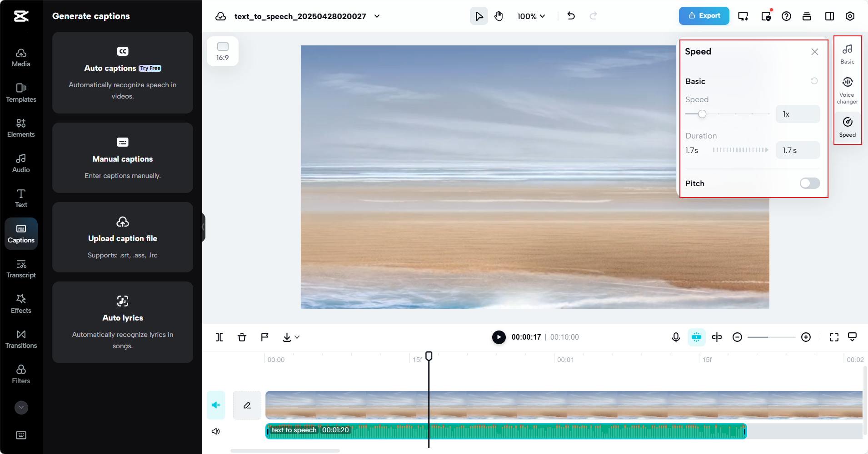The width and height of the screenshot is (868, 454).
Task: Collapse the left captions panel
Action: (203, 227)
